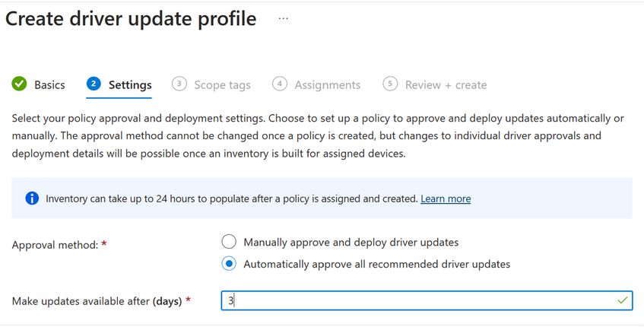Click the Create driver update profile heading

(x=131, y=19)
